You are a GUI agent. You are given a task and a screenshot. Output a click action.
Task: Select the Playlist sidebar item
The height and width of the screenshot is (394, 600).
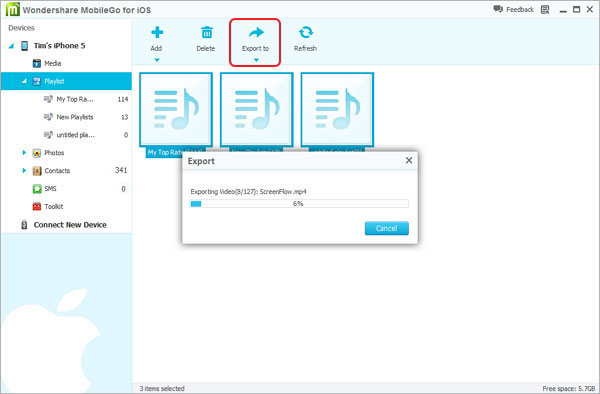point(66,81)
